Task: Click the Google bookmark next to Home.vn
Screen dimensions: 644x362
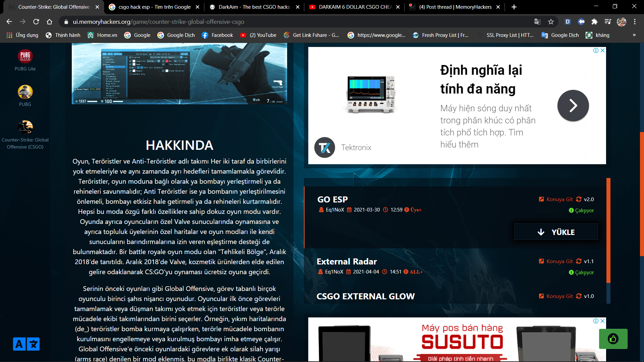Action: [137, 35]
